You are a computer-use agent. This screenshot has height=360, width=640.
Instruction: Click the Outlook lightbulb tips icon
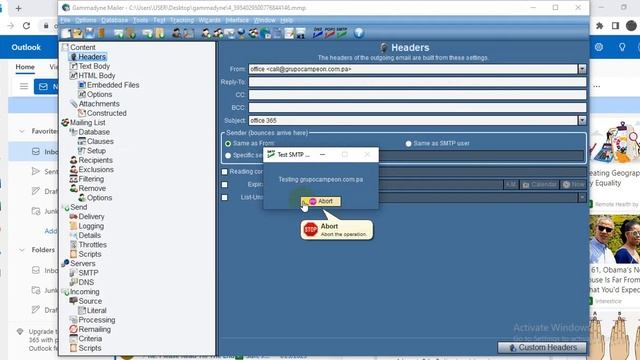pos(622,47)
